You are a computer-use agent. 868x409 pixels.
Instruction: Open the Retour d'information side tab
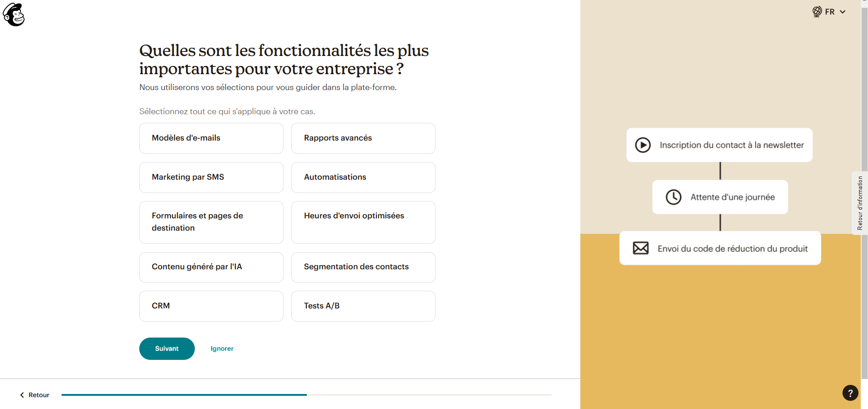point(859,203)
